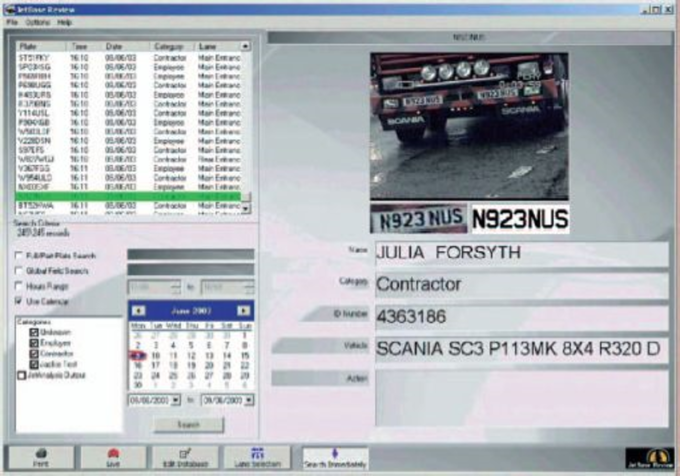Click the Search button

(x=189, y=424)
